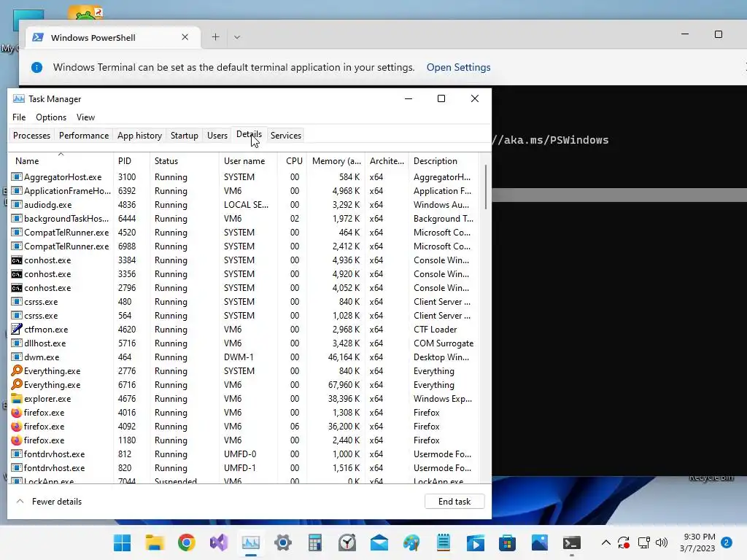The image size is (747, 560).
Task: Open Visual Studio from the taskbar
Action: 219,542
